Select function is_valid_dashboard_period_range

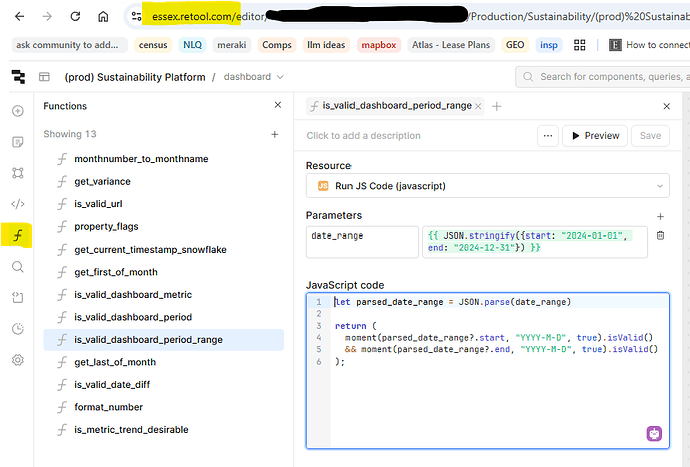(163, 340)
